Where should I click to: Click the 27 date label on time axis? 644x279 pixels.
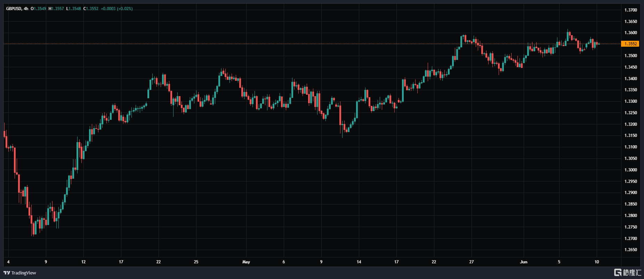pyautogui.click(x=472, y=262)
